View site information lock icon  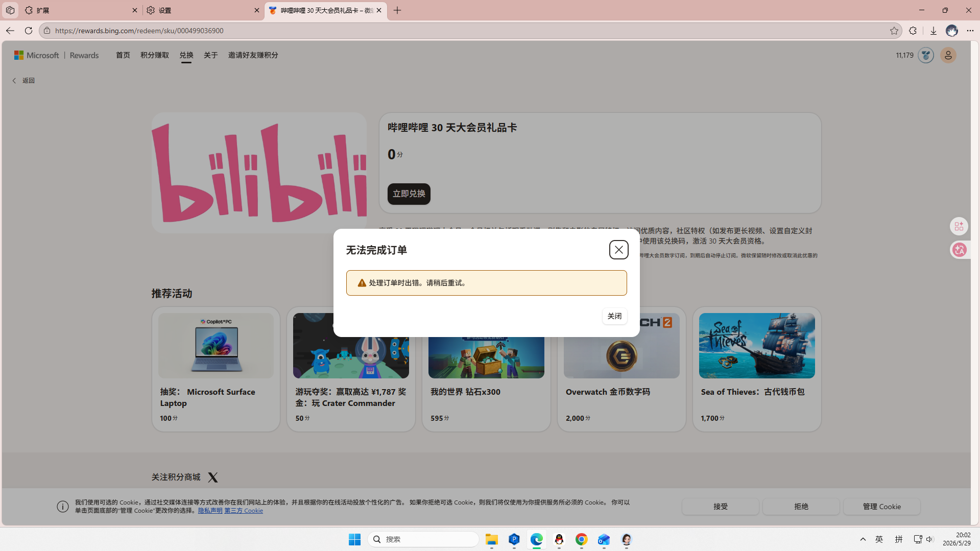coord(47,31)
